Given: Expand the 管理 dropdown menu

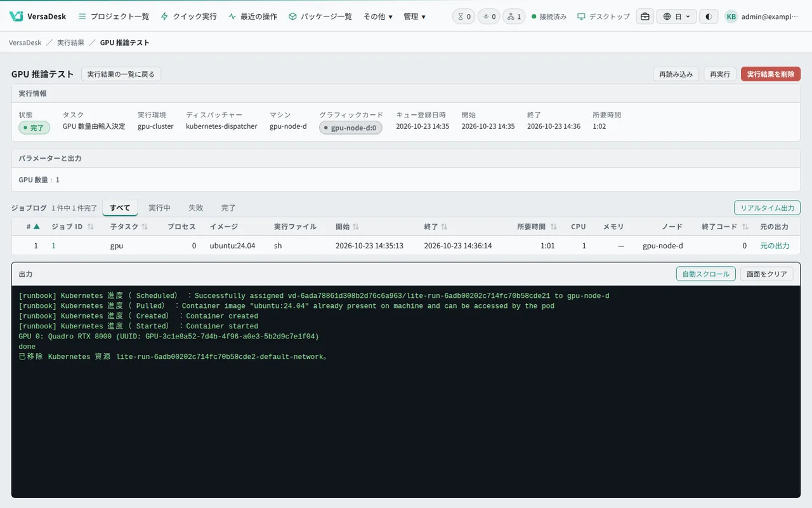Looking at the screenshot, I should (x=415, y=17).
